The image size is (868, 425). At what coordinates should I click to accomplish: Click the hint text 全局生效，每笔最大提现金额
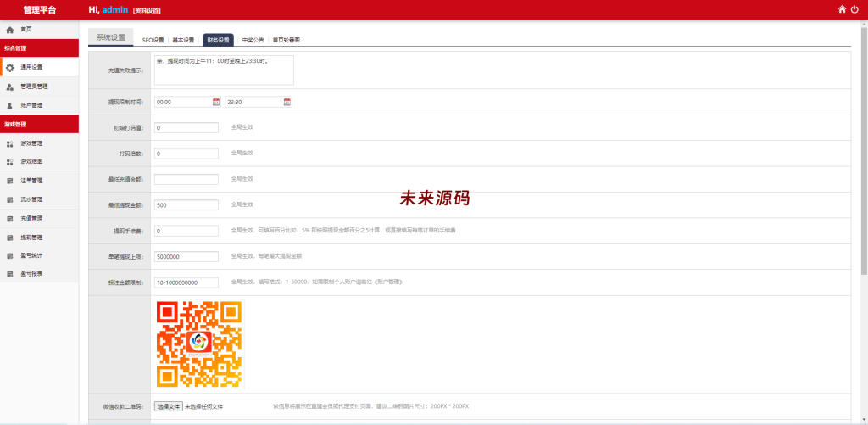[266, 256]
